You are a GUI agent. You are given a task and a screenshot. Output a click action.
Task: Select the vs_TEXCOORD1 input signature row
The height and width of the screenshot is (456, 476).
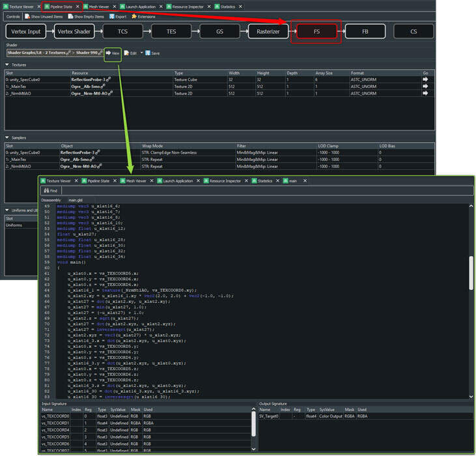[x=55, y=423]
